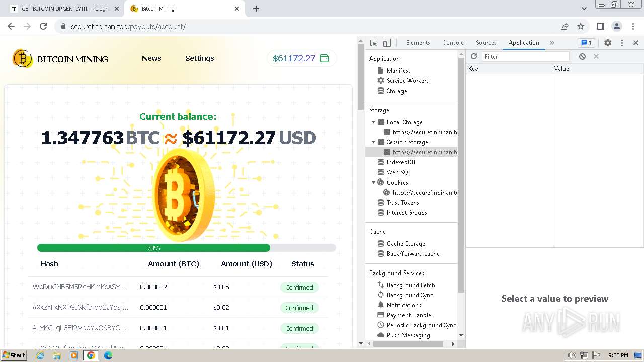
Task: Click the mining progress bar at 78%
Action: click(186, 248)
